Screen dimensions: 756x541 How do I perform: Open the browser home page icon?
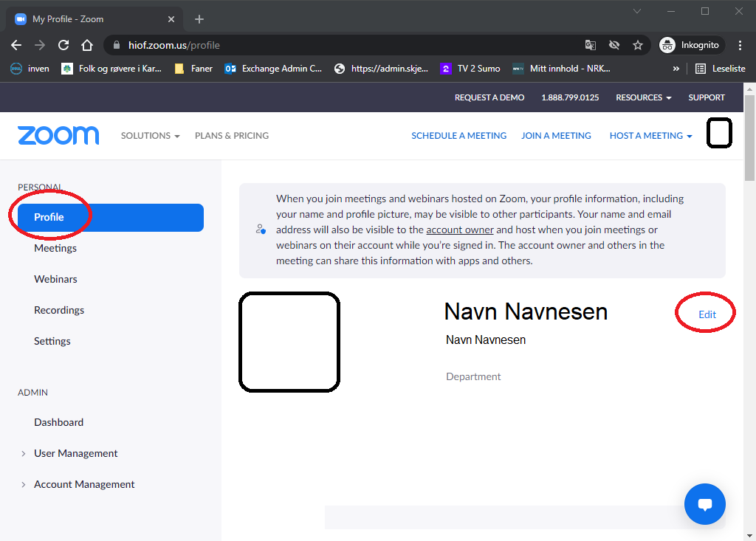pyautogui.click(x=87, y=45)
